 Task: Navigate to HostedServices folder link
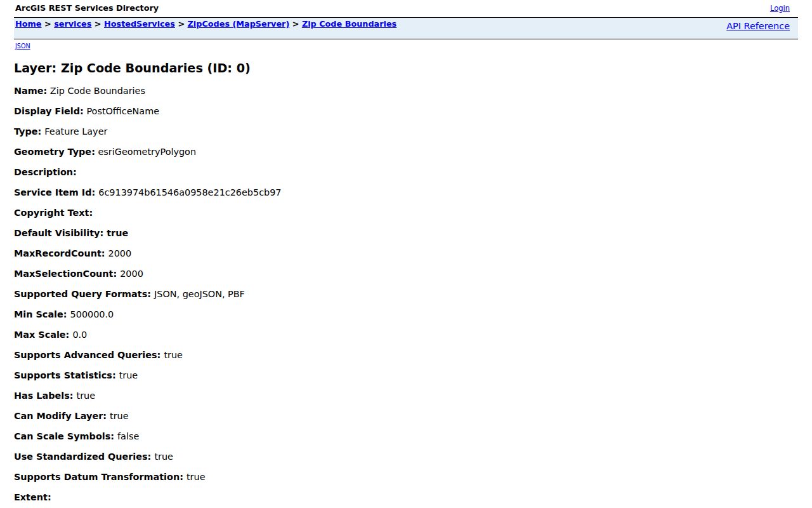140,24
